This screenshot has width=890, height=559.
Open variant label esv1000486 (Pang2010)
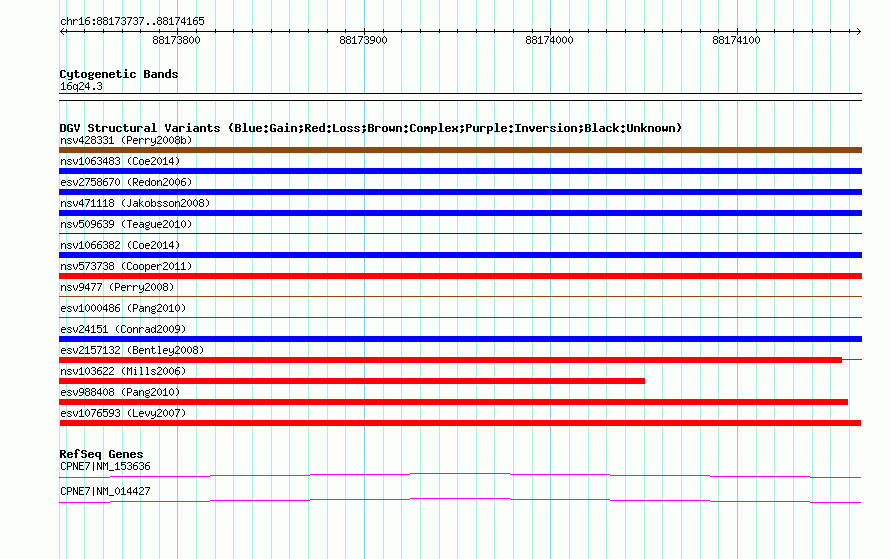[x=123, y=308]
